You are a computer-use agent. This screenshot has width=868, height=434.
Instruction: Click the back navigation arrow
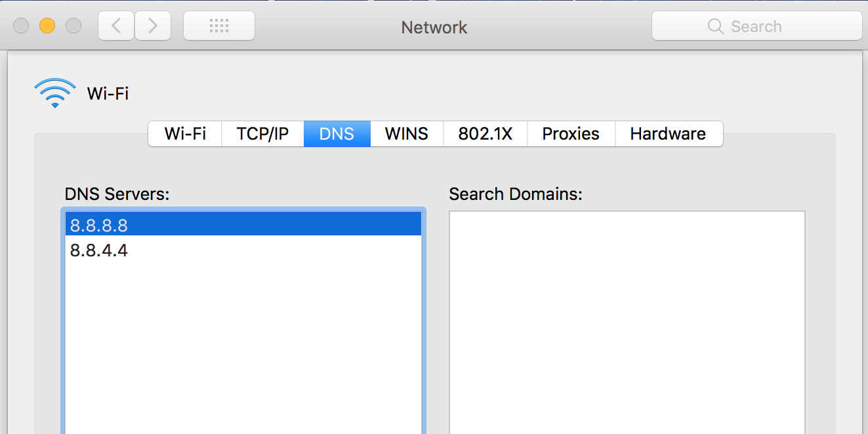tap(115, 26)
